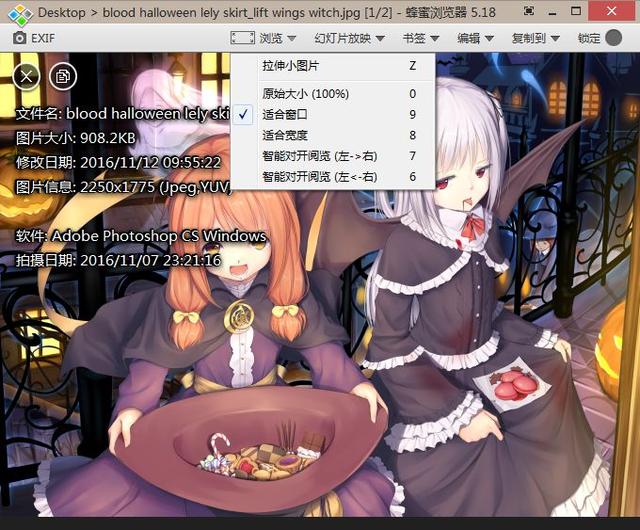Maximize the Honeyview window

pos(576,11)
